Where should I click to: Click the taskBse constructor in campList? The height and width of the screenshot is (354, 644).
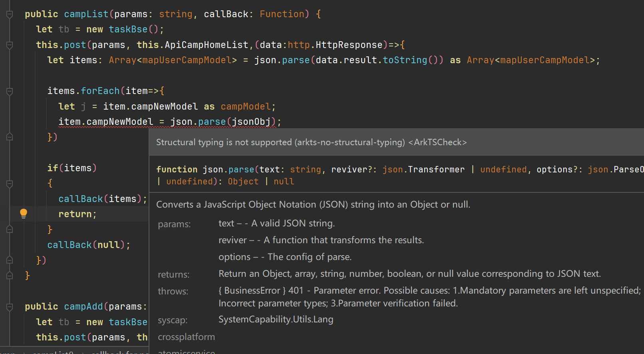[128, 30]
